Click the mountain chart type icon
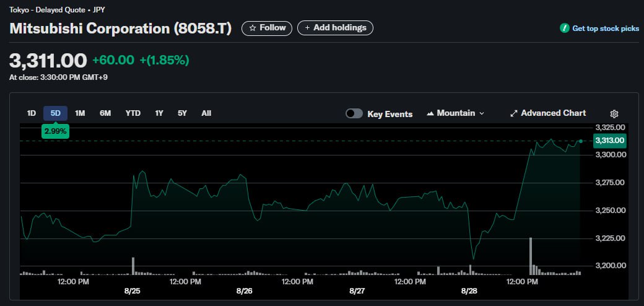Screen dimensions: 644x306 click(x=430, y=113)
